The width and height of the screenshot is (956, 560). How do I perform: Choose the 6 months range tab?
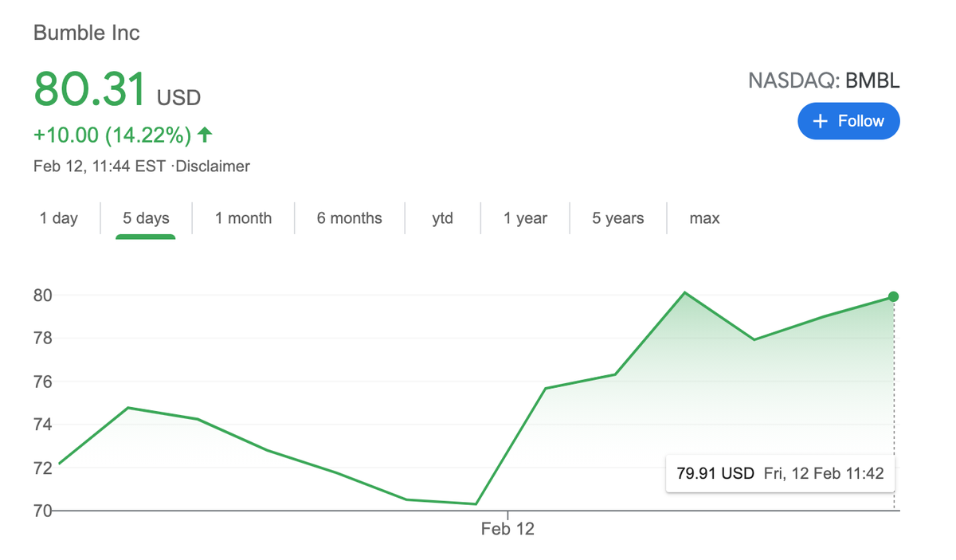(349, 218)
